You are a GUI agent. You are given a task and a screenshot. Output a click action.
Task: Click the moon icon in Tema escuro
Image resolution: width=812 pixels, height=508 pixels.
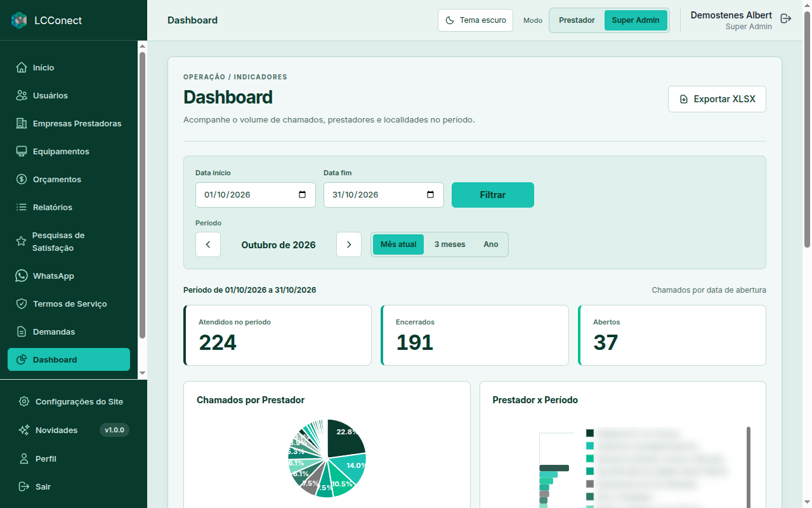tap(450, 20)
